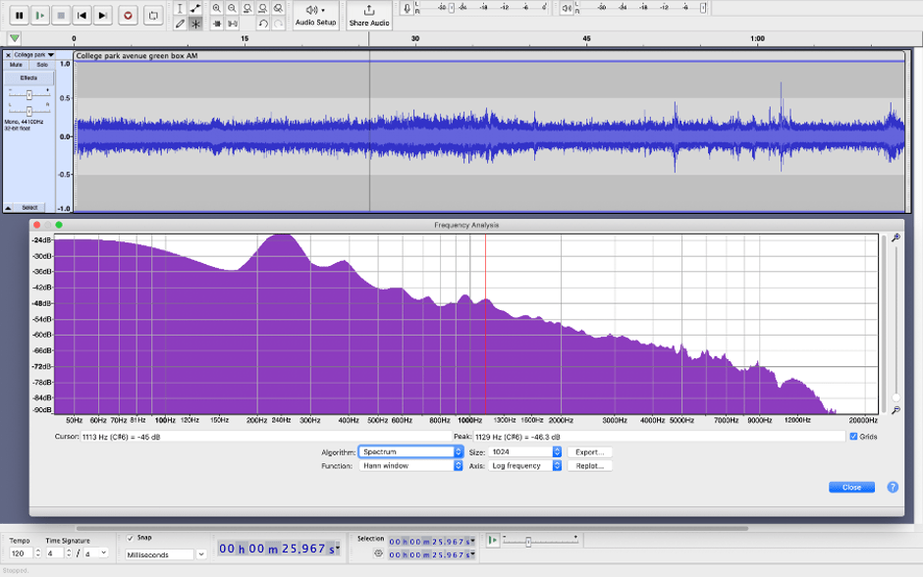Select the Envelope tool
This screenshot has width=924, height=578.
click(x=196, y=9)
